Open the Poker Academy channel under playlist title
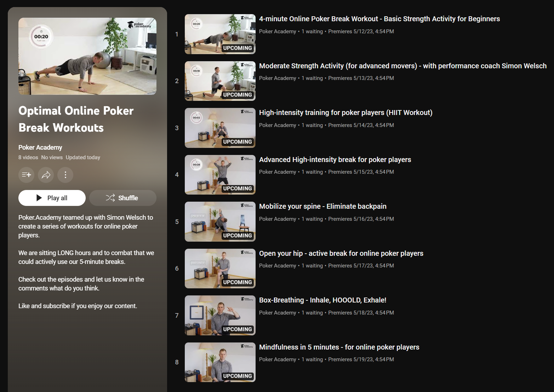Viewport: 554px width, 392px height. (x=40, y=148)
